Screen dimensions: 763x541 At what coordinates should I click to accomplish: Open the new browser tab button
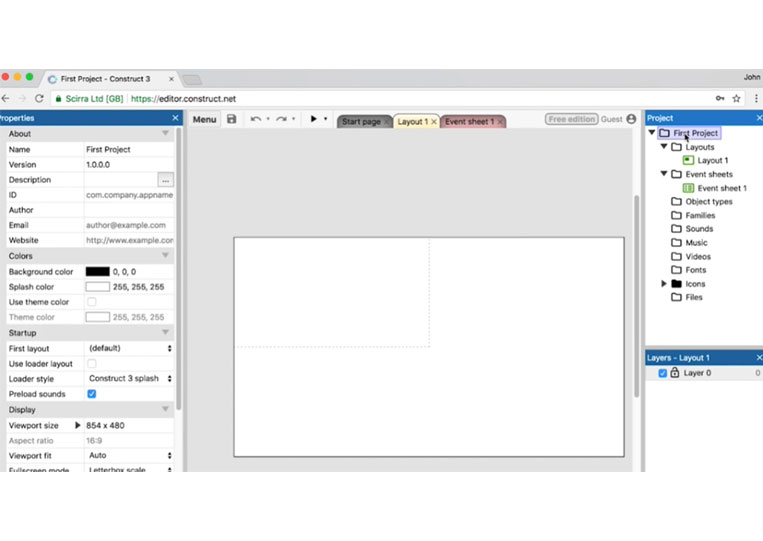pyautogui.click(x=192, y=79)
